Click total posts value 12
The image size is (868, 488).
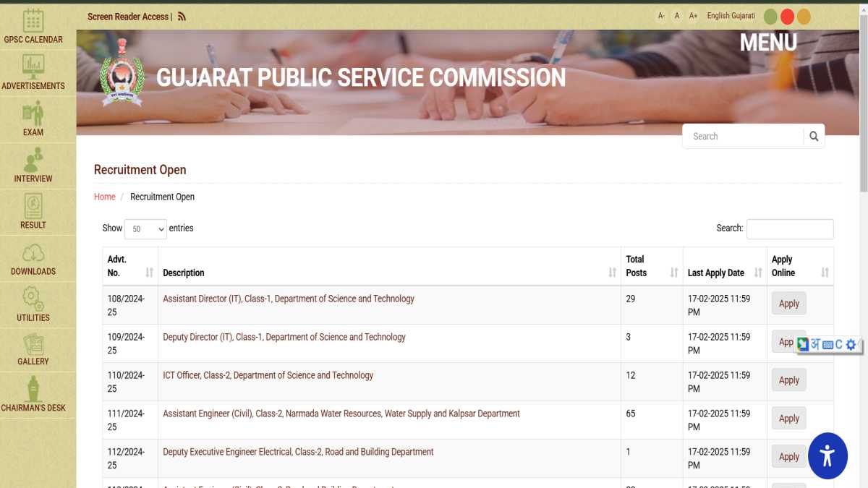click(631, 375)
